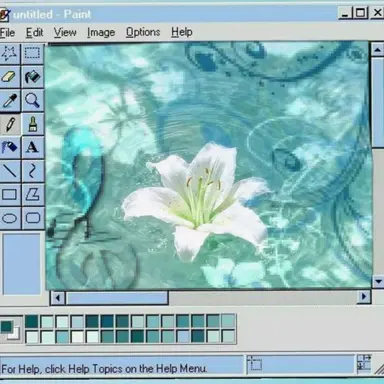Select the Free-Form Select star tool
Screen dimensions: 384x384
(10, 53)
